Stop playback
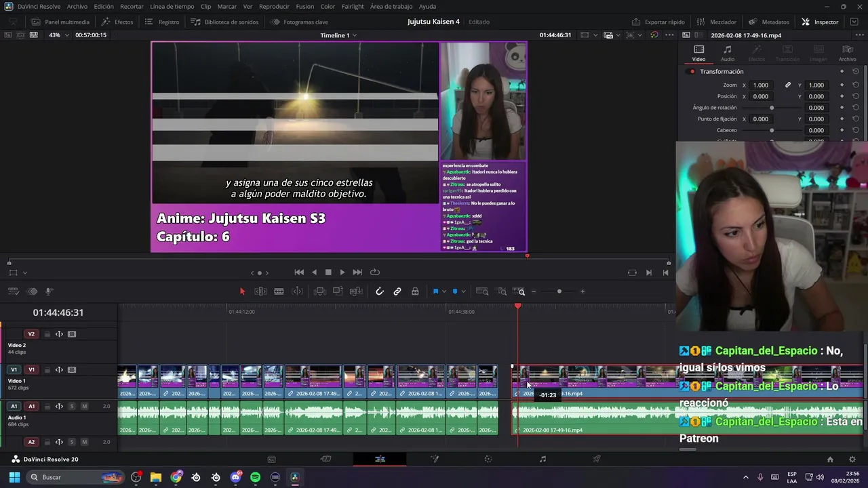The height and width of the screenshot is (488, 868). click(x=328, y=272)
